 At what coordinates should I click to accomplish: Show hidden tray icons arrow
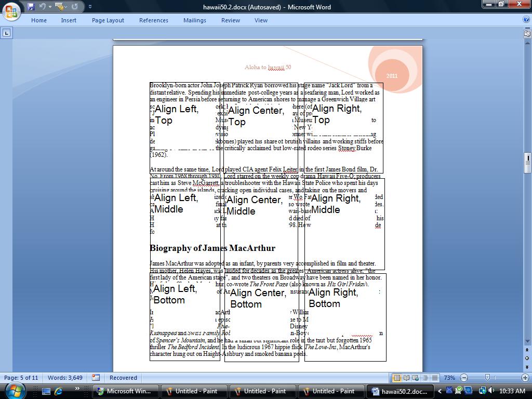(x=440, y=391)
